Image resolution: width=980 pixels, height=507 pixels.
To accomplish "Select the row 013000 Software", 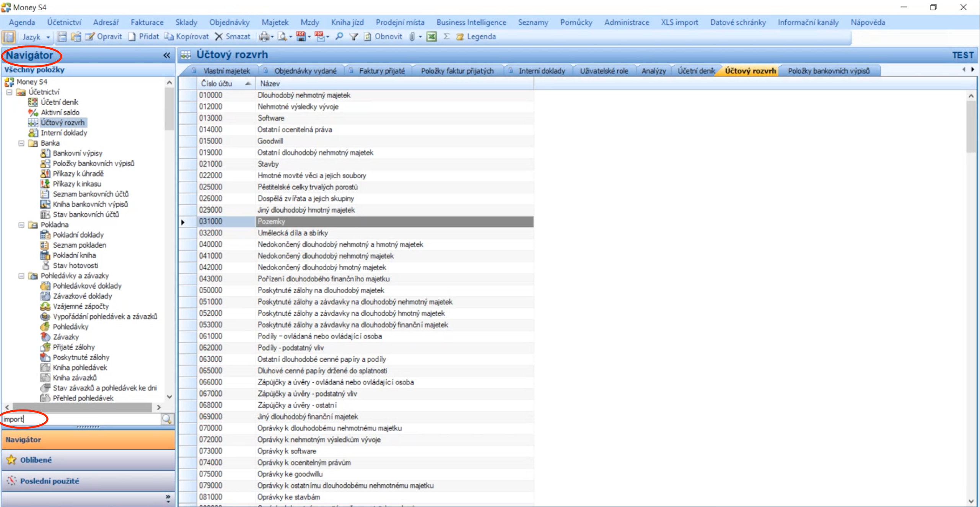I will coord(365,118).
